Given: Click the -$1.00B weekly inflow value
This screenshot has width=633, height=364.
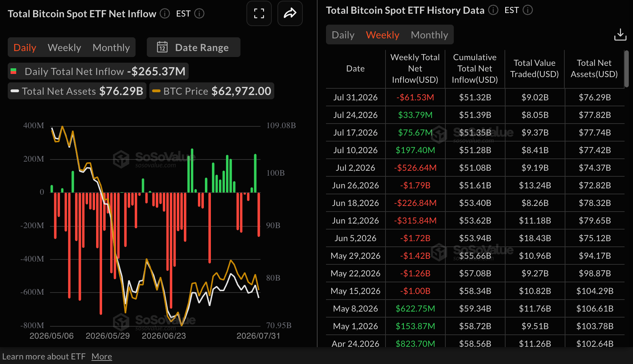Looking at the screenshot, I should 415,291.
